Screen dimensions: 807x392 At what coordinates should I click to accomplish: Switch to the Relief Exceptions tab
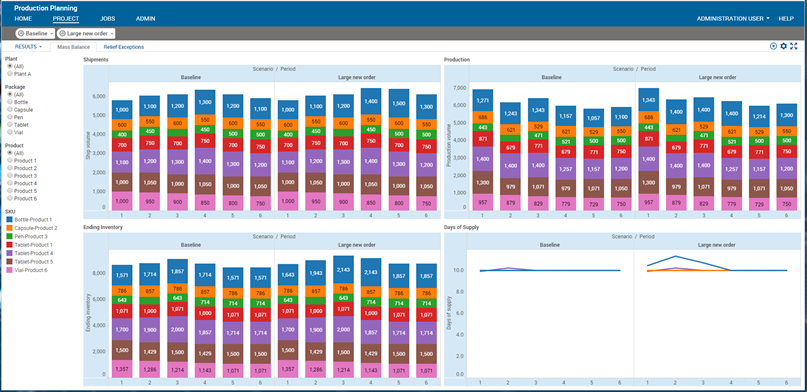click(x=124, y=47)
